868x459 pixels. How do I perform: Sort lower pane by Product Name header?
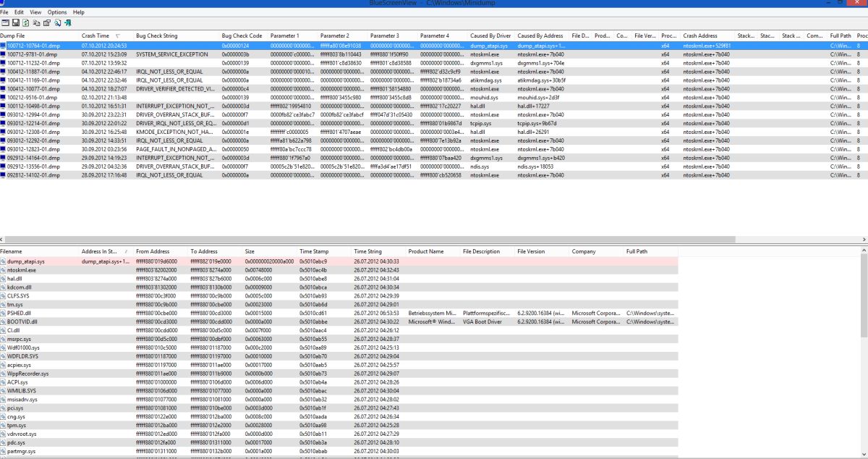coord(433,251)
